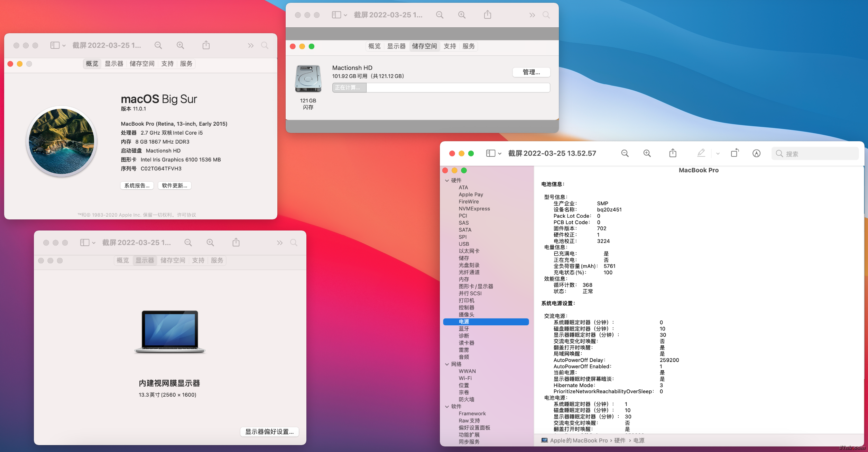
Task: Switch to the 储存空间 tab in overview window
Action: pos(142,64)
